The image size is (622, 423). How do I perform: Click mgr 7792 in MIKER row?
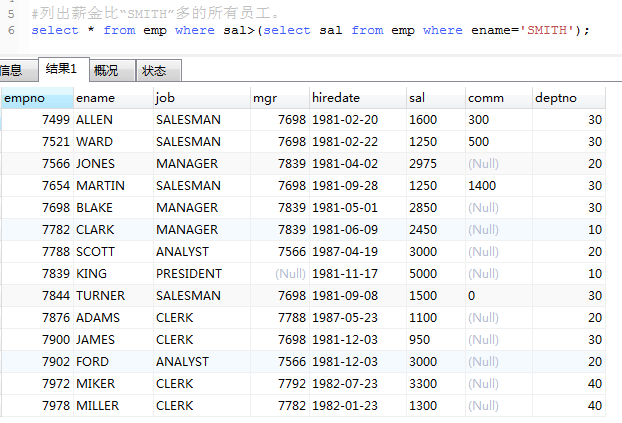click(280, 384)
